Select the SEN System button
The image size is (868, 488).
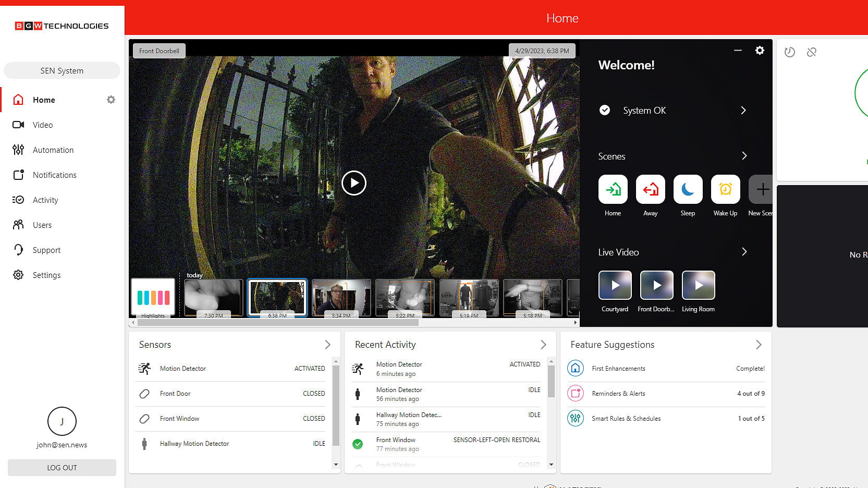(62, 71)
